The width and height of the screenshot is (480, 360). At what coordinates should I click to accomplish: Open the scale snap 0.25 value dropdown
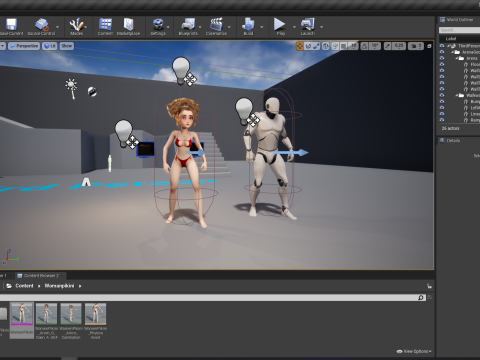(399, 46)
